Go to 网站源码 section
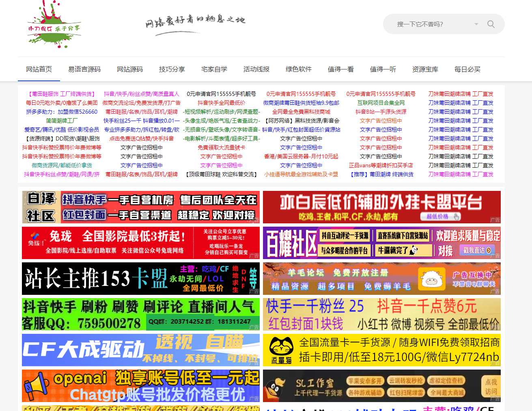The image size is (532, 411). click(x=130, y=69)
